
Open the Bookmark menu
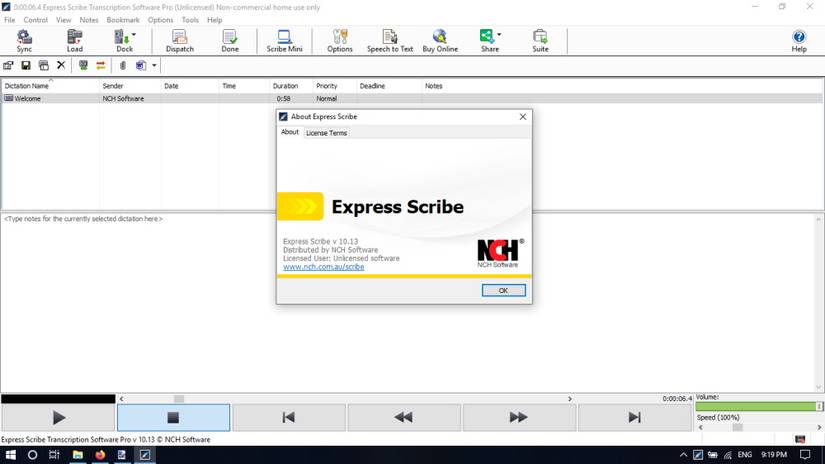pyautogui.click(x=123, y=20)
